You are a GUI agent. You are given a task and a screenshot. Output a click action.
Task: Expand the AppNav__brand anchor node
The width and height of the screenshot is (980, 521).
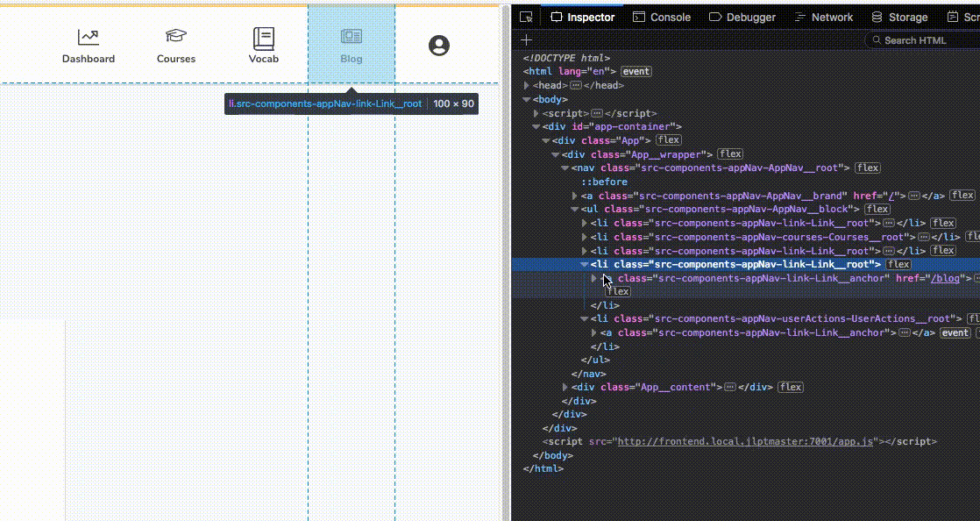click(x=575, y=196)
